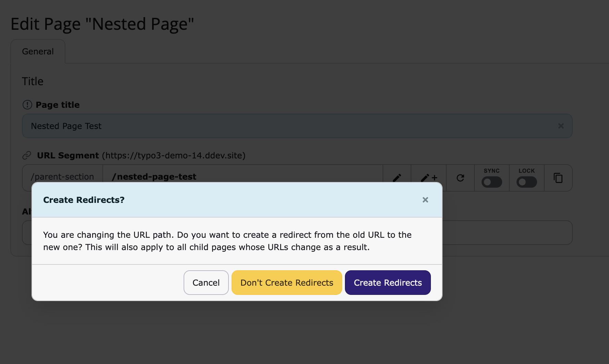Choose Don't Create Redirects
Viewport: 609px width, 364px height.
coord(287,282)
